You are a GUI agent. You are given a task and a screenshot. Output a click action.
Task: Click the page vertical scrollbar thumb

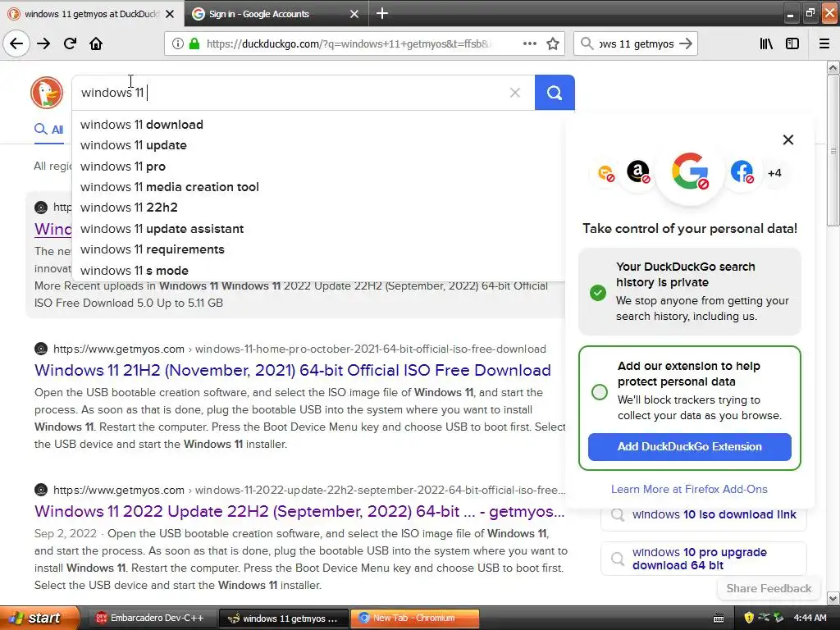[x=833, y=150]
